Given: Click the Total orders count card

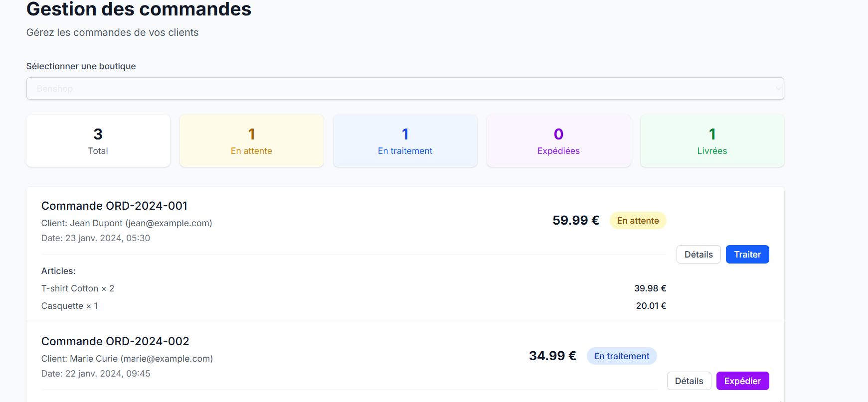Looking at the screenshot, I should click(98, 141).
